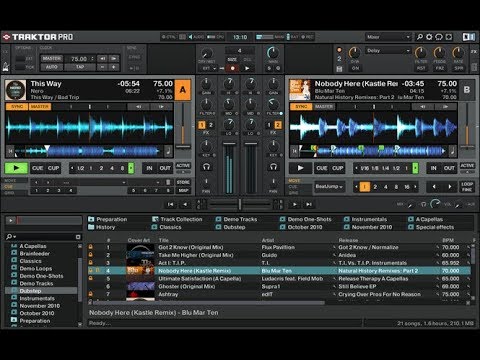This screenshot has height=360, width=480.
Task: Toggle the master clock AUTO button
Action: click(x=52, y=67)
